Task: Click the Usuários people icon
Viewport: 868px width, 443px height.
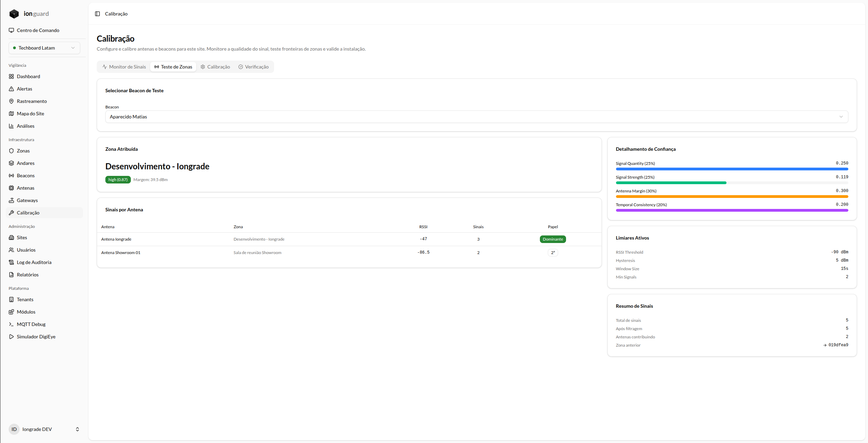Action: click(11, 250)
